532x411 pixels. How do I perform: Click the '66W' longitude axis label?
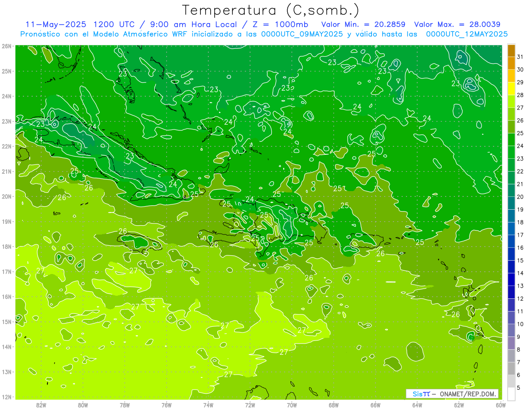coord(375,405)
